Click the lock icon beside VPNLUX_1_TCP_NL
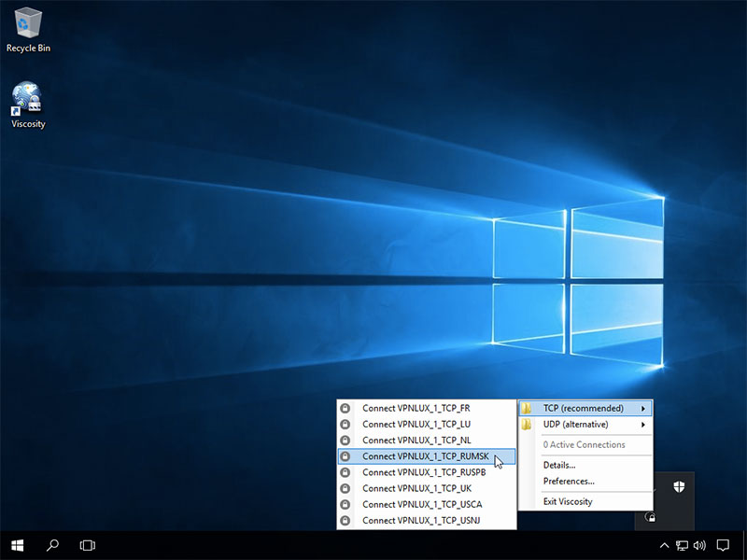This screenshot has height=560, width=747. [345, 441]
